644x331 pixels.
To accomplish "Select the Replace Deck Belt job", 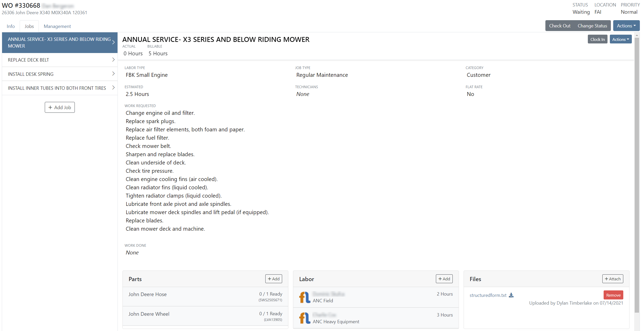I will point(60,60).
